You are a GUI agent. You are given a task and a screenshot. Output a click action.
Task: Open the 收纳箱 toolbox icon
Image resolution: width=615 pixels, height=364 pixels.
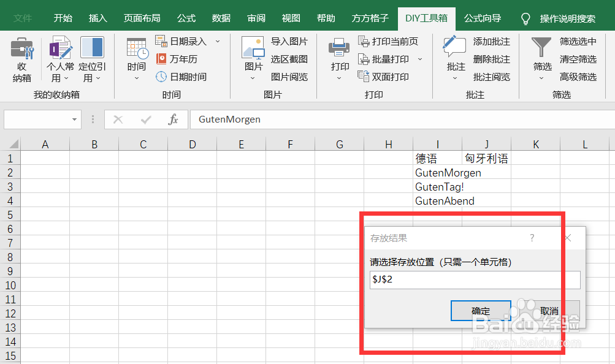[x=21, y=48]
